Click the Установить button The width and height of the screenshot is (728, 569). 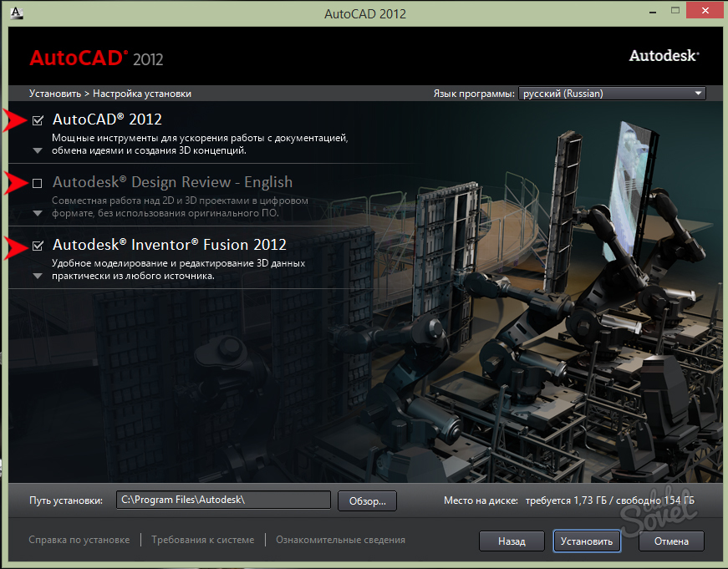(587, 541)
